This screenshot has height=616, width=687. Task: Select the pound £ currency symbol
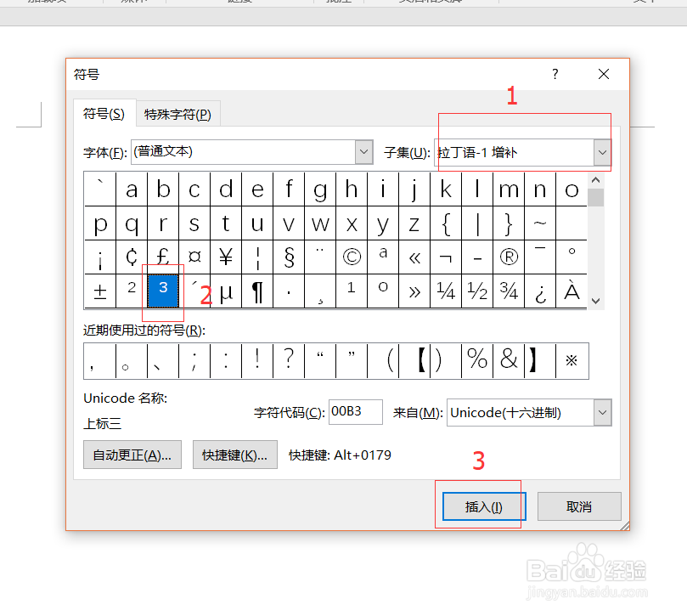coord(163,257)
